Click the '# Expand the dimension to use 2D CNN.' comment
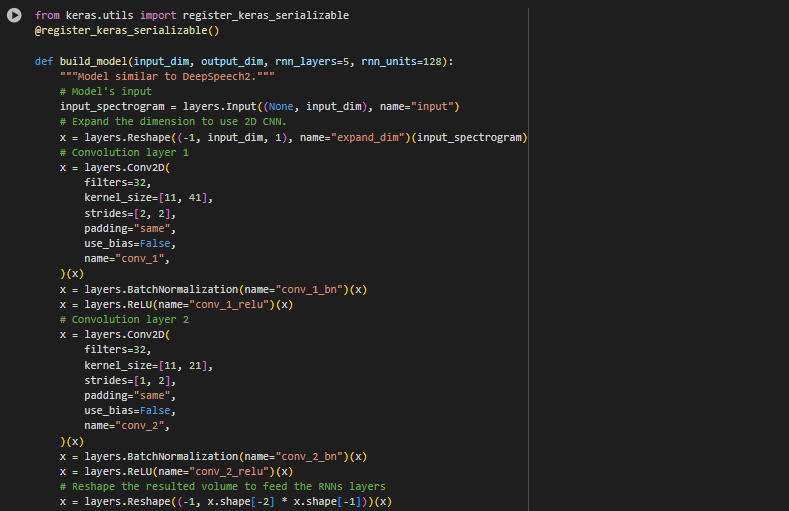 tap(173, 122)
